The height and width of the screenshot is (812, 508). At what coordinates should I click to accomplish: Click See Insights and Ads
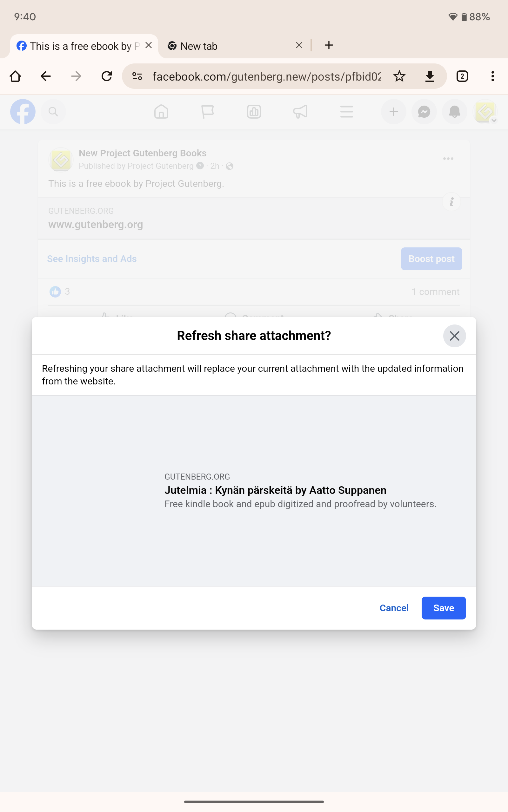coord(92,259)
